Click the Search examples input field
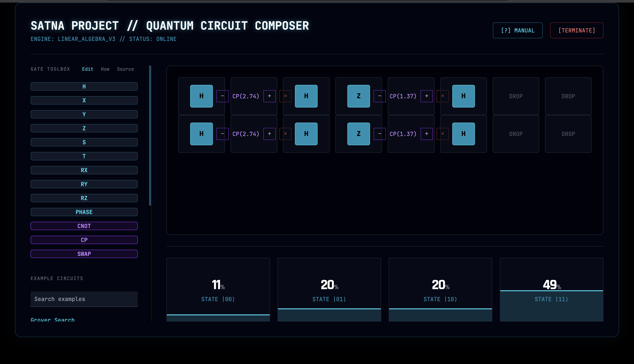Screen dimensions: 634x364 click(84, 299)
